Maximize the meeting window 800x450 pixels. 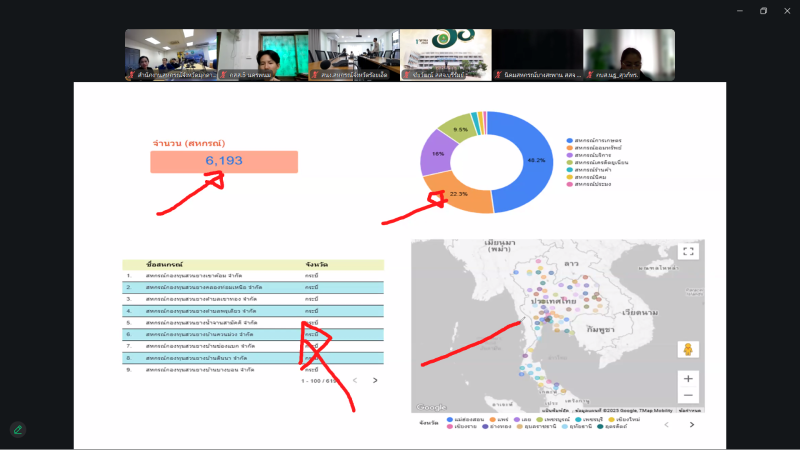coord(763,11)
